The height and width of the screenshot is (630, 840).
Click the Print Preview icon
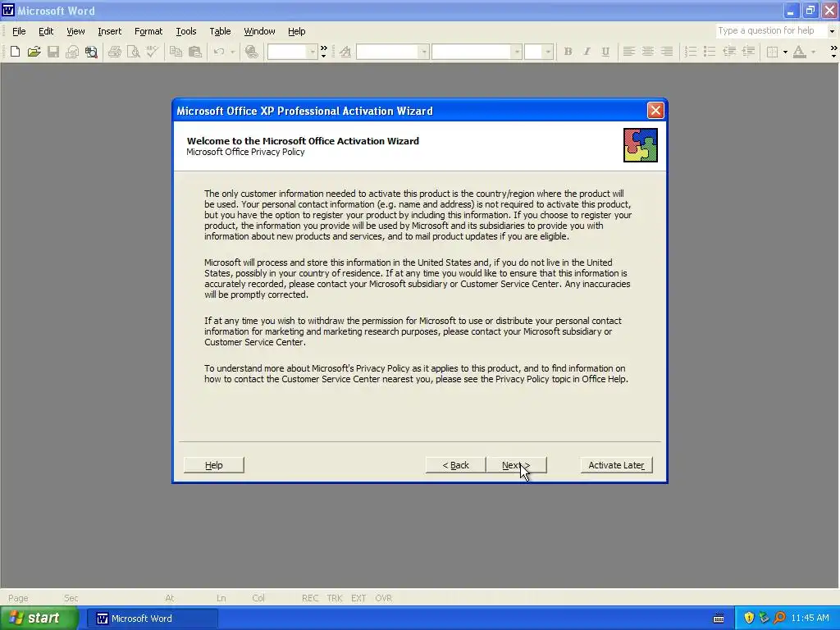coord(134,52)
